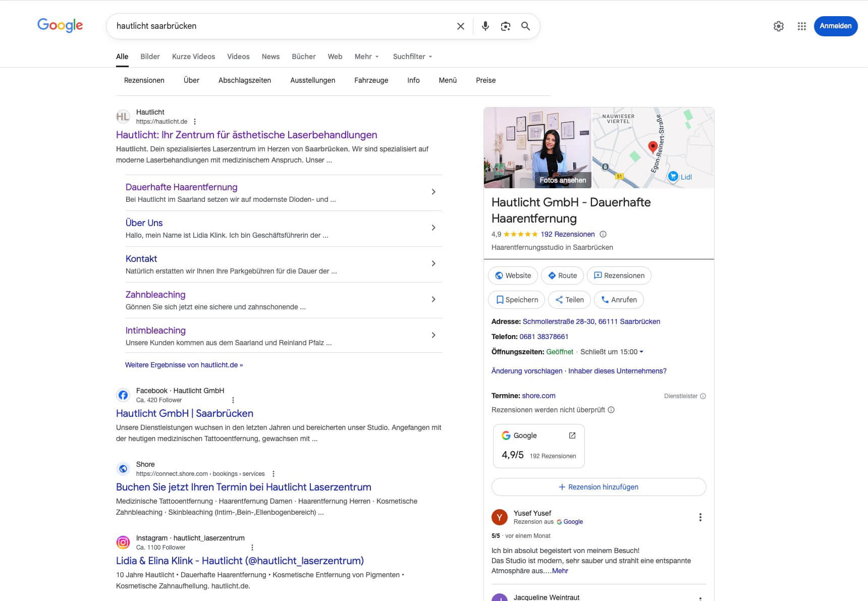868x601 pixels.
Task: Open the Google apps grid
Action: pos(801,26)
